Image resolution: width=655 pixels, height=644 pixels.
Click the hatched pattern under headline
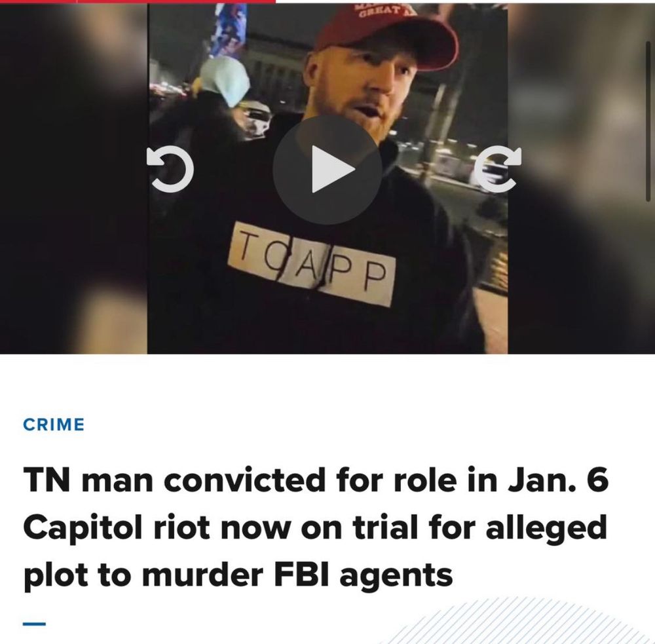518,621
